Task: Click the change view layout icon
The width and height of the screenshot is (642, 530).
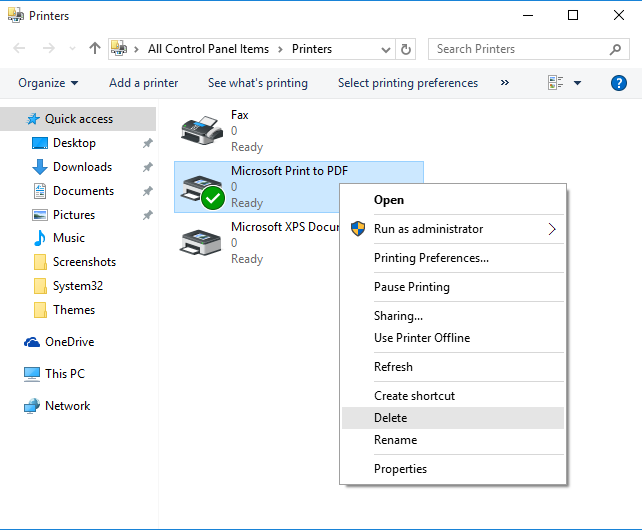Action: pos(556,83)
